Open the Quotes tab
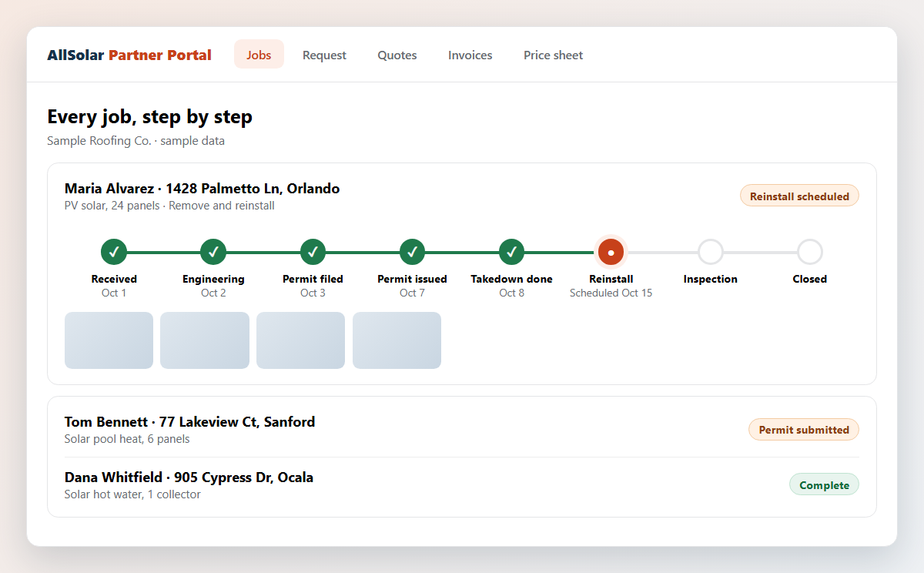The width and height of the screenshot is (924, 573). click(x=397, y=55)
